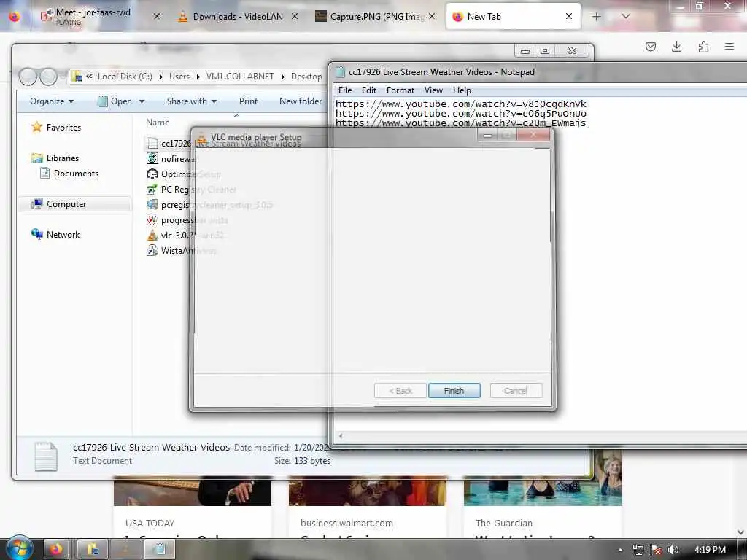Select Local Disk (C:) in the address bar

click(x=125, y=77)
